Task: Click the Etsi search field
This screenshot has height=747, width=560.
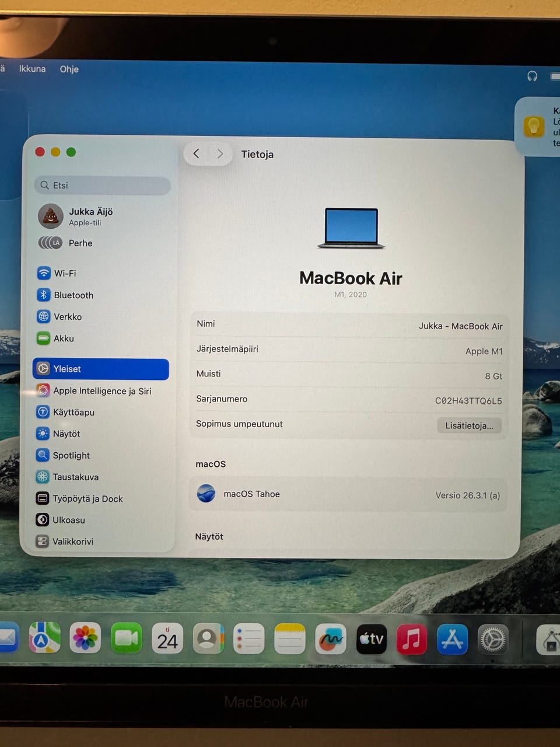Action: 103,185
